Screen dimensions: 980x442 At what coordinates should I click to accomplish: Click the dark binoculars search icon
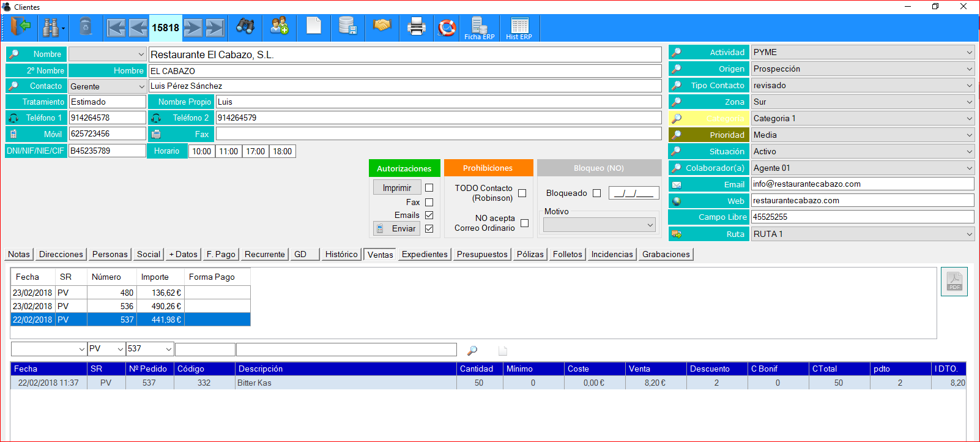245,26
